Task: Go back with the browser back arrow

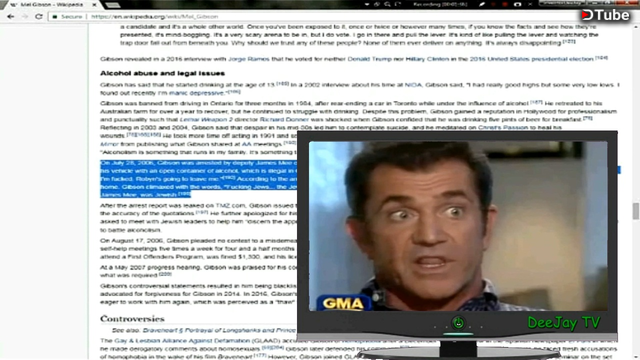Action: click(11, 16)
